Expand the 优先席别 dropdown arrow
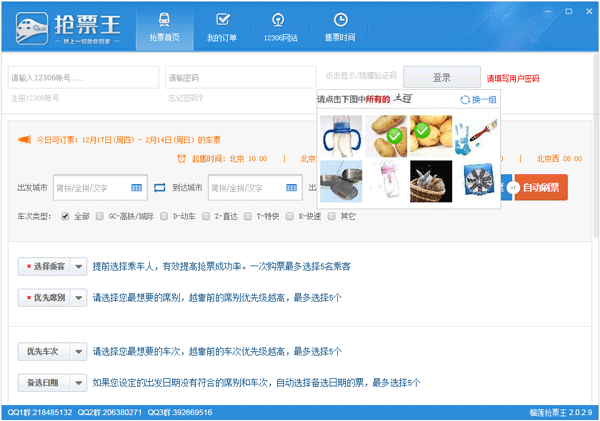600x421 pixels. (79, 297)
